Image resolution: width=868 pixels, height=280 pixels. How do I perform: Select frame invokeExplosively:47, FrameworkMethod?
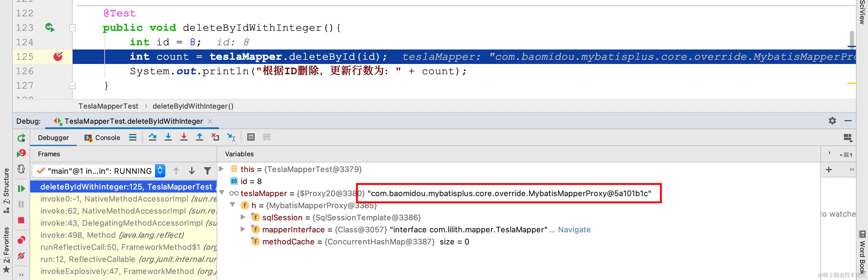123,271
